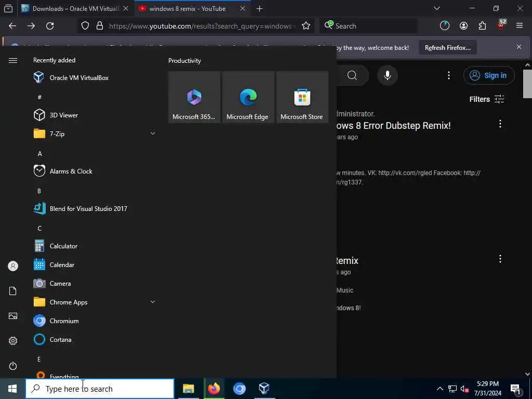This screenshot has width=532, height=399.
Task: Expand the Chrome Apps folder chevron
Action: coord(153,302)
